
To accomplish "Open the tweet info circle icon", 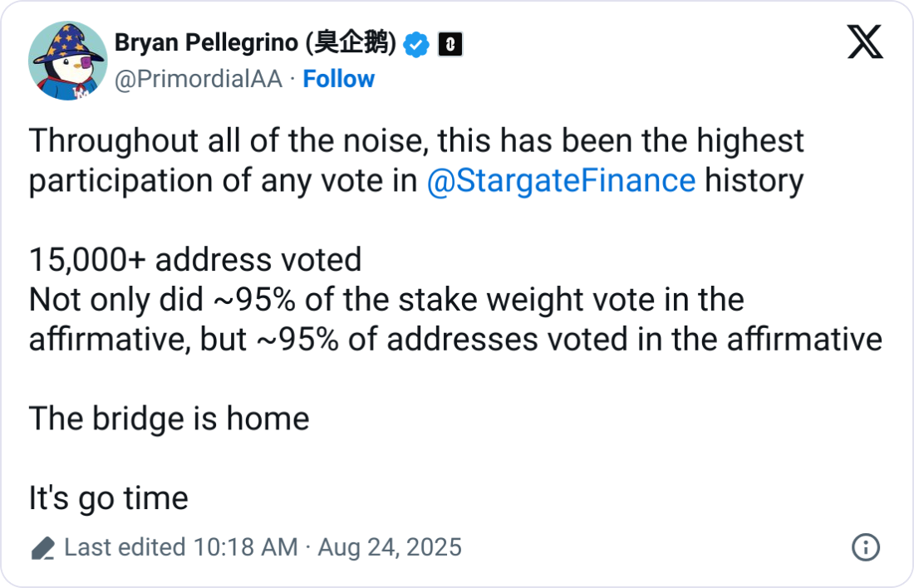I will coord(866,547).
